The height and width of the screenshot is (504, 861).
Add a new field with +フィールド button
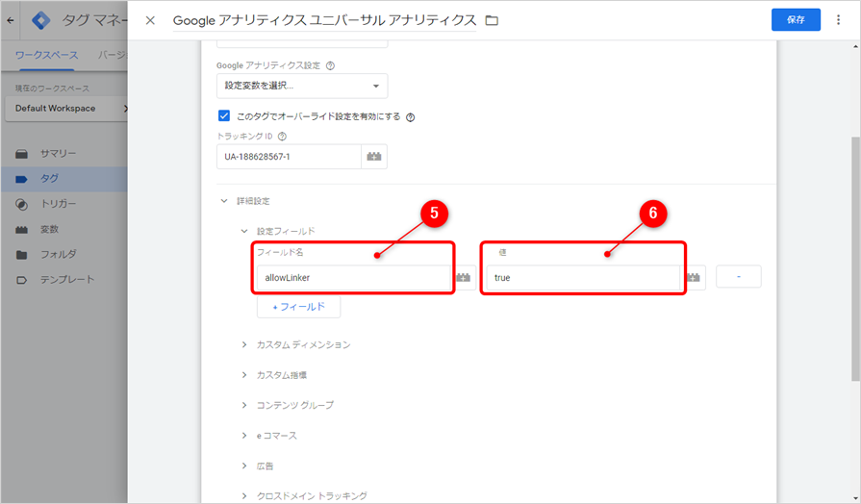tap(299, 307)
